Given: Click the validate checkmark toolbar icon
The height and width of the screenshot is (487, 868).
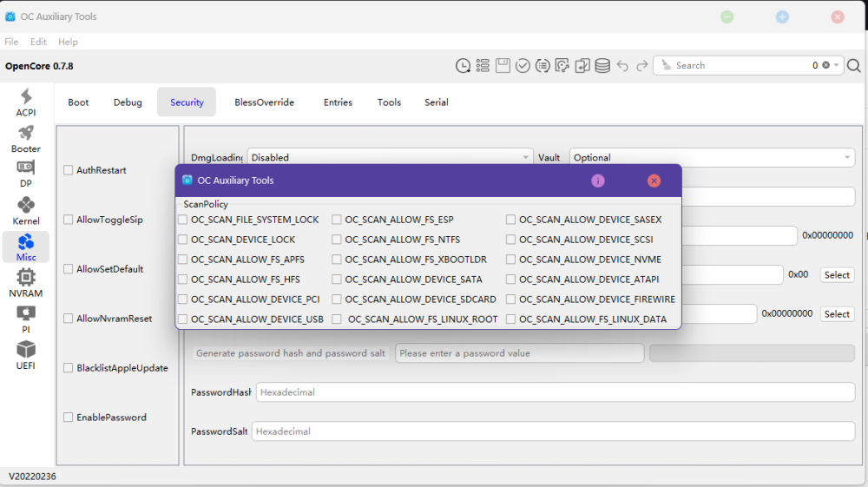Looking at the screenshot, I should [x=523, y=66].
